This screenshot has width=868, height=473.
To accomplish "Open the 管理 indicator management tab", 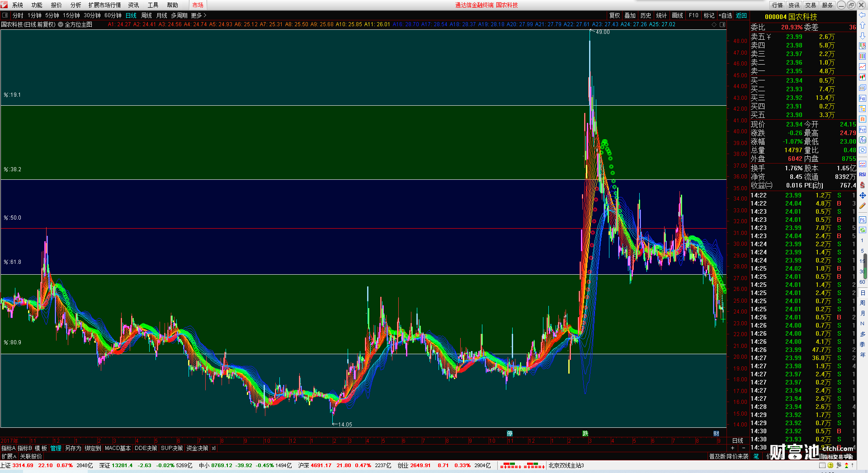I will 56,448.
